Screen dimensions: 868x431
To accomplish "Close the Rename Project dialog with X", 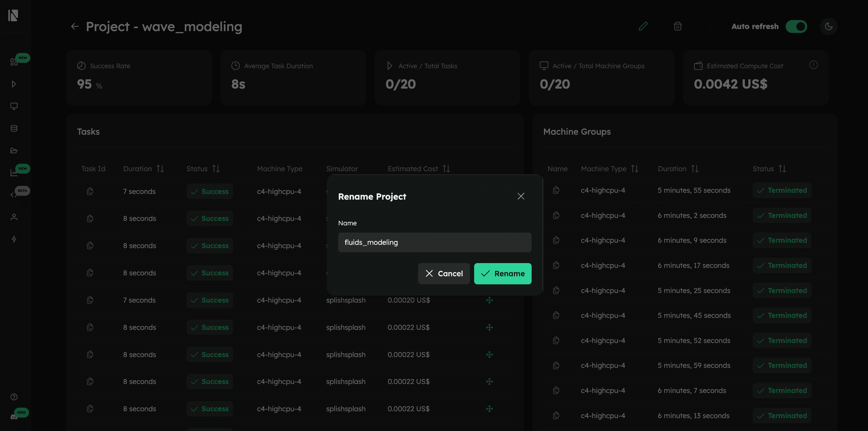I will point(521,196).
